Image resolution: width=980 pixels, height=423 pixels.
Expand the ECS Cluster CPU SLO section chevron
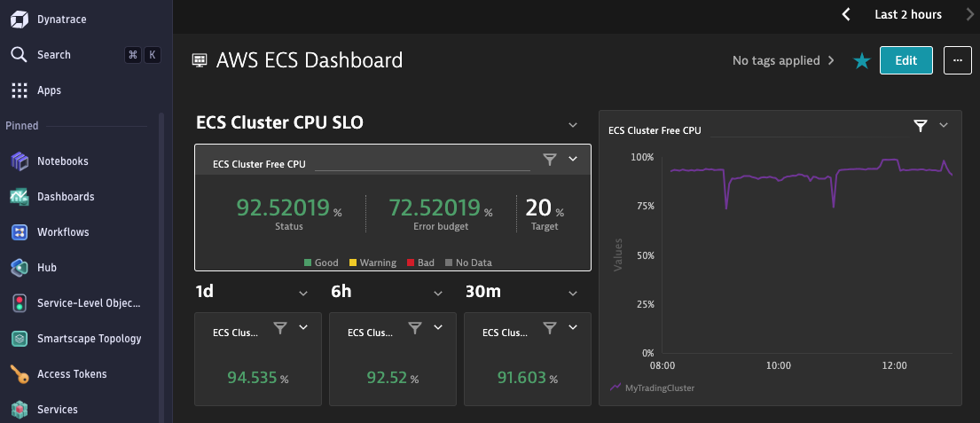[x=573, y=123]
